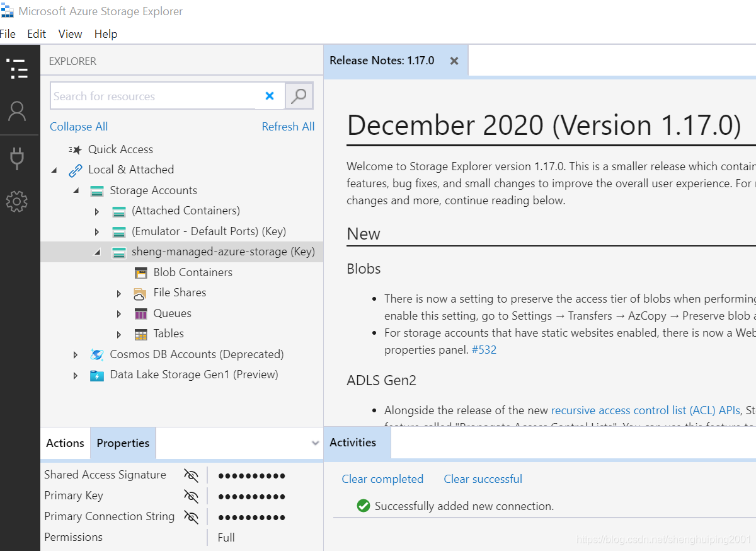Open the Account Management panel icon
This screenshot has height=551, width=756.
point(19,112)
